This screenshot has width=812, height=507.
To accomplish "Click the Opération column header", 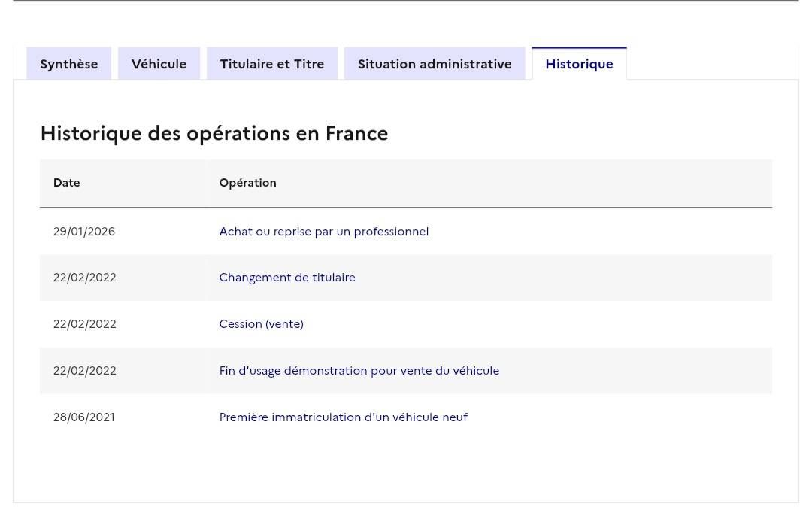I will point(247,183).
